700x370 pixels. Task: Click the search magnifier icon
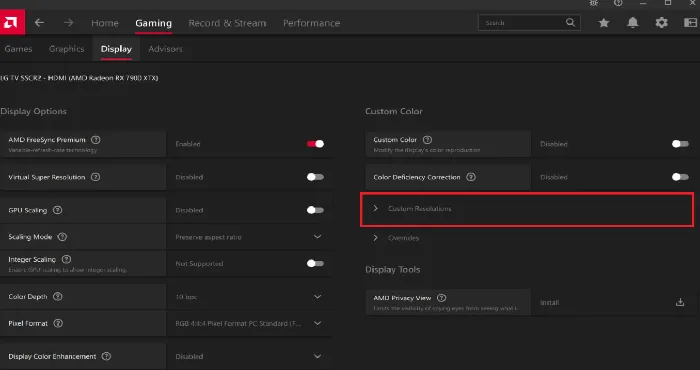(570, 22)
